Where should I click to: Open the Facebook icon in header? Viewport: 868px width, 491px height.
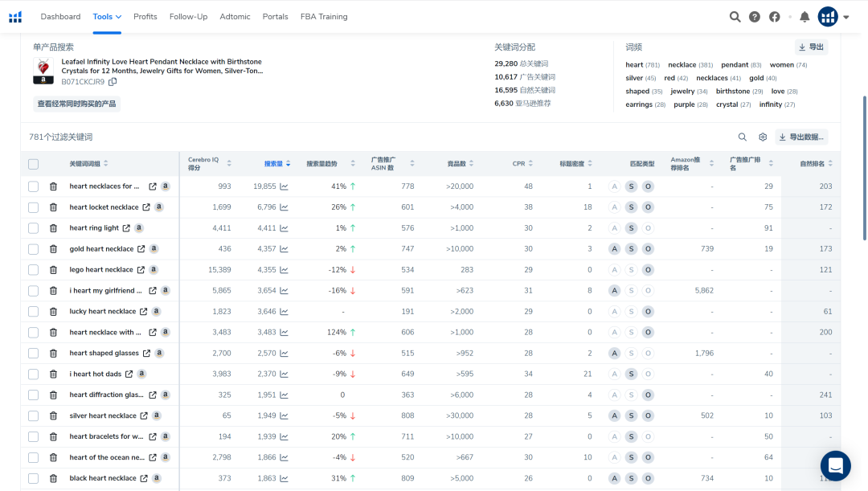click(775, 17)
